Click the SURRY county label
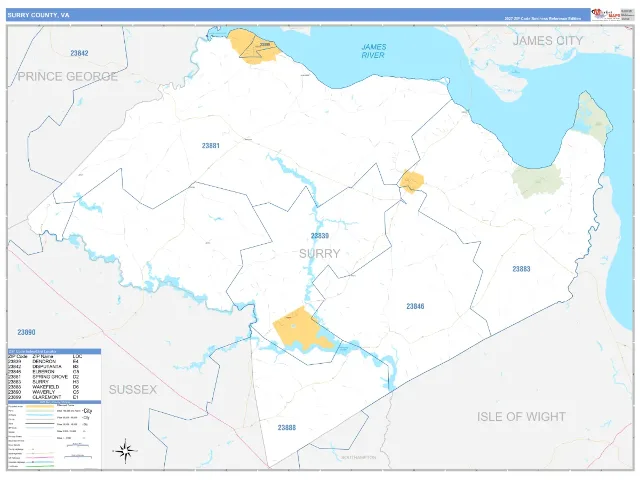 (x=320, y=253)
